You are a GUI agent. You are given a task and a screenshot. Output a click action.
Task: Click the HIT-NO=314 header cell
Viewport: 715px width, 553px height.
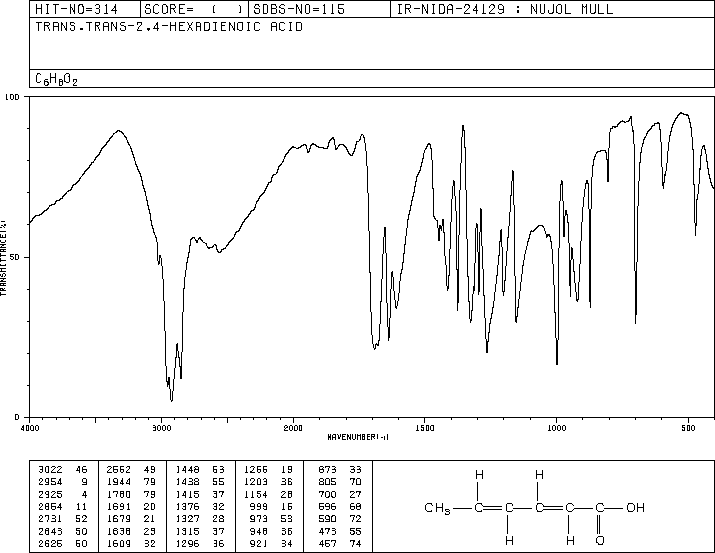click(85, 9)
